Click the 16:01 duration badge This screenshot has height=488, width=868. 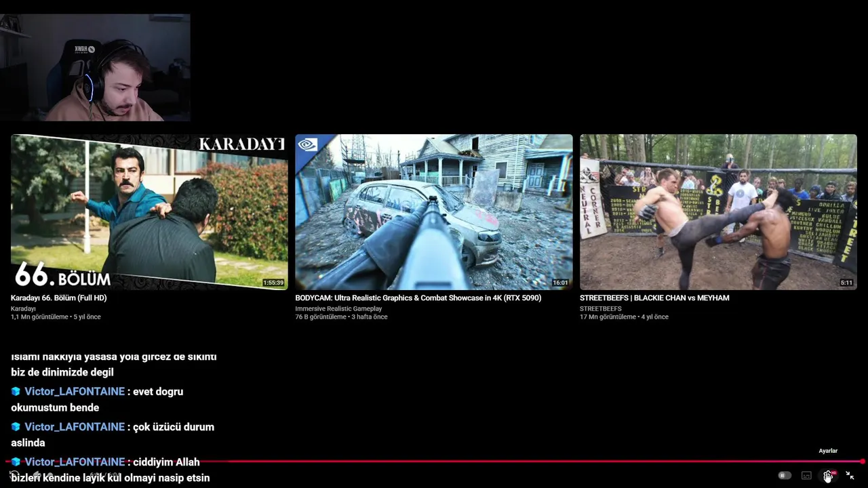560,283
